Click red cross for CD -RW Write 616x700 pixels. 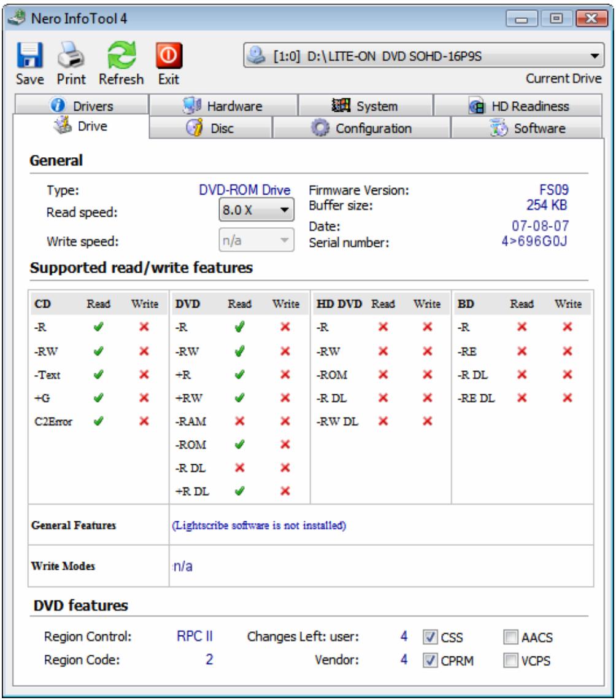pyautogui.click(x=144, y=351)
